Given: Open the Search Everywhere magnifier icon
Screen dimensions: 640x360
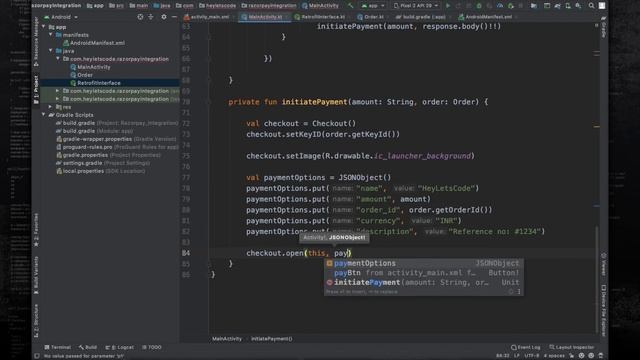Looking at the screenshot, I should point(591,6).
